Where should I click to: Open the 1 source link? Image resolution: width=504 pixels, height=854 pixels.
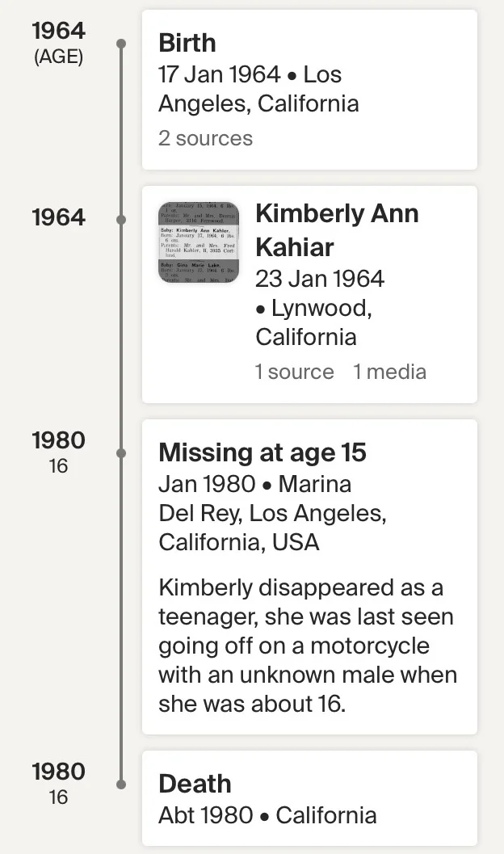(x=294, y=372)
